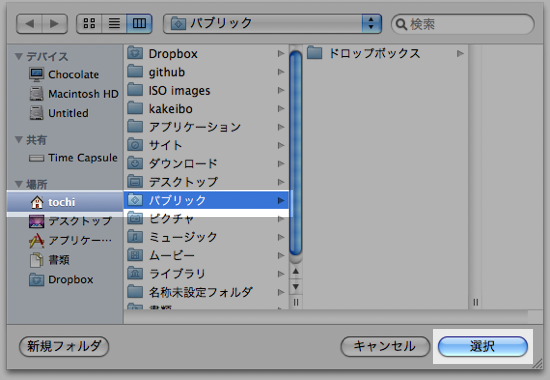Collapse the 場所 sidebar section
This screenshot has width=550, height=380.
[x=19, y=184]
